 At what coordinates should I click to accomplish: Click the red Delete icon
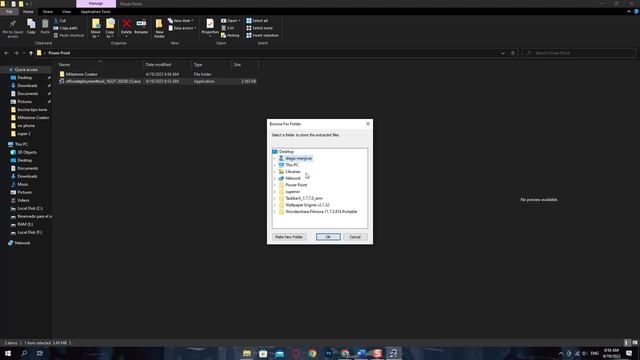coord(127,24)
